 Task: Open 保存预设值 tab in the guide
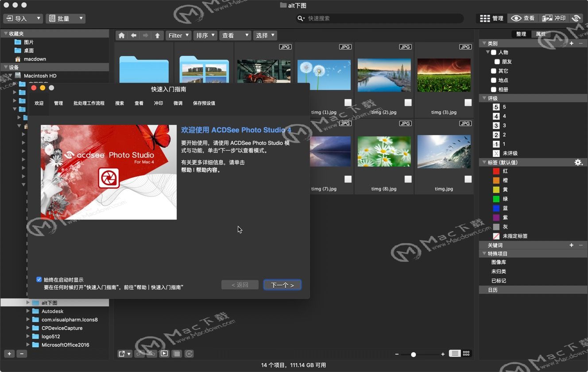click(204, 103)
